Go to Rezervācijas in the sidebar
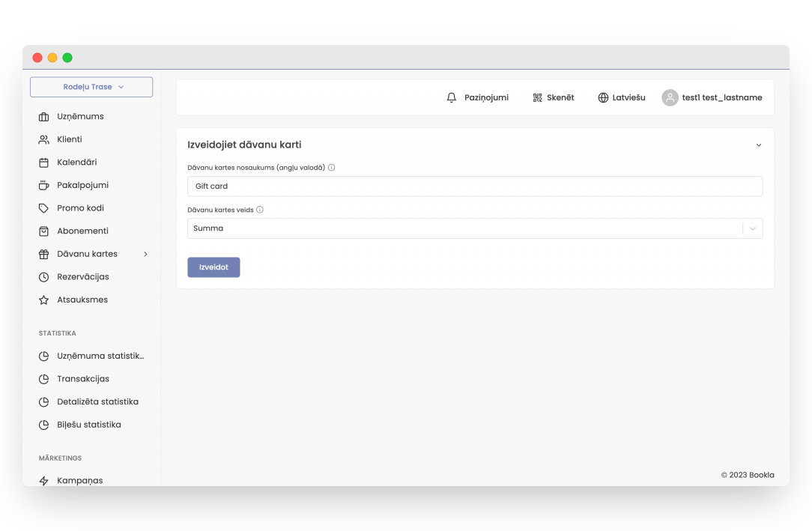The image size is (812, 531). (x=83, y=277)
